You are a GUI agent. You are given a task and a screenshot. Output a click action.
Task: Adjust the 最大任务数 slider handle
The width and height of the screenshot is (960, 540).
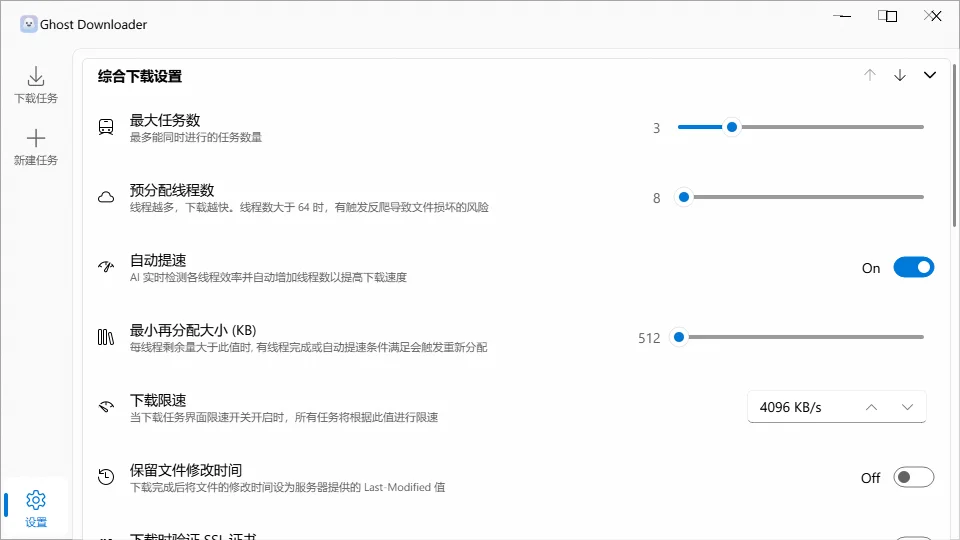732,127
